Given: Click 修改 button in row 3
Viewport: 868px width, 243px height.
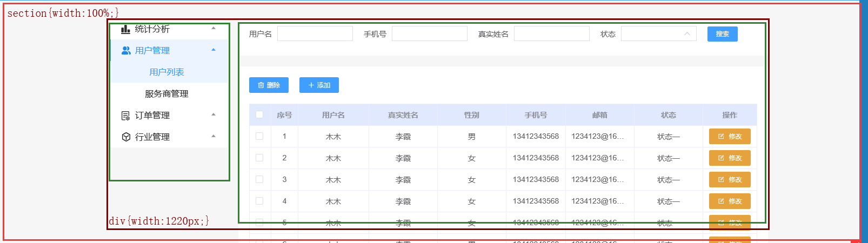Looking at the screenshot, I should coord(730,180).
